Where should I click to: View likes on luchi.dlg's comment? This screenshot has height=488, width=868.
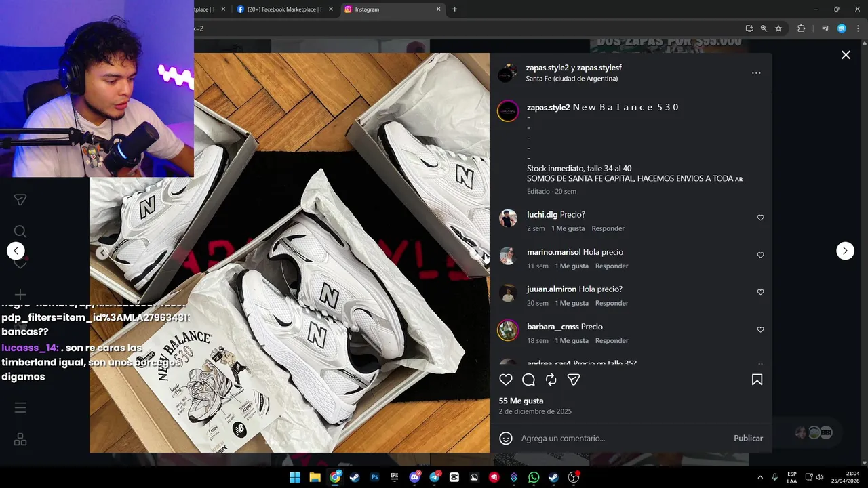point(568,228)
